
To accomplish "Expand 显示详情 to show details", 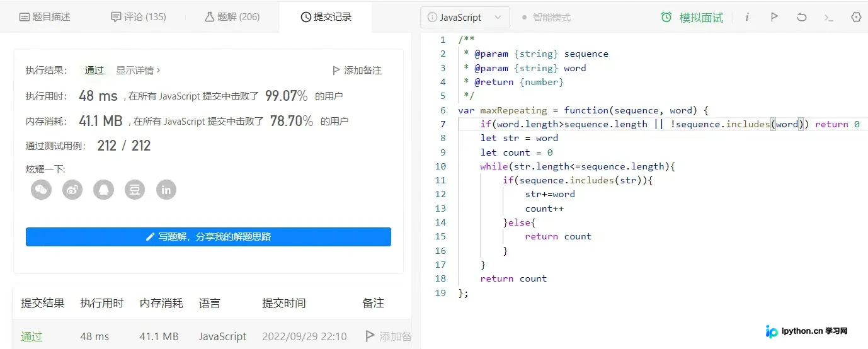I will [138, 71].
